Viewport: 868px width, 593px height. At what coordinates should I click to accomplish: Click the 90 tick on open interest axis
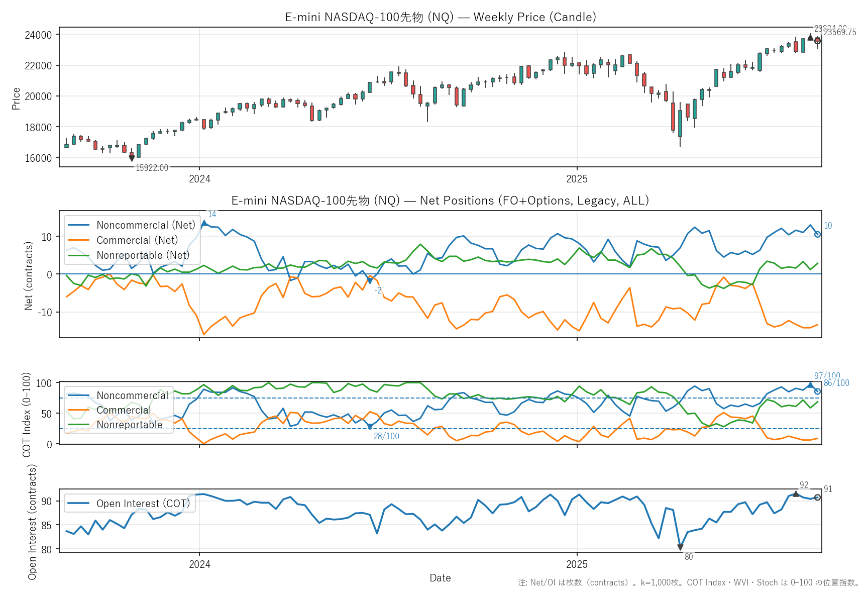click(47, 502)
